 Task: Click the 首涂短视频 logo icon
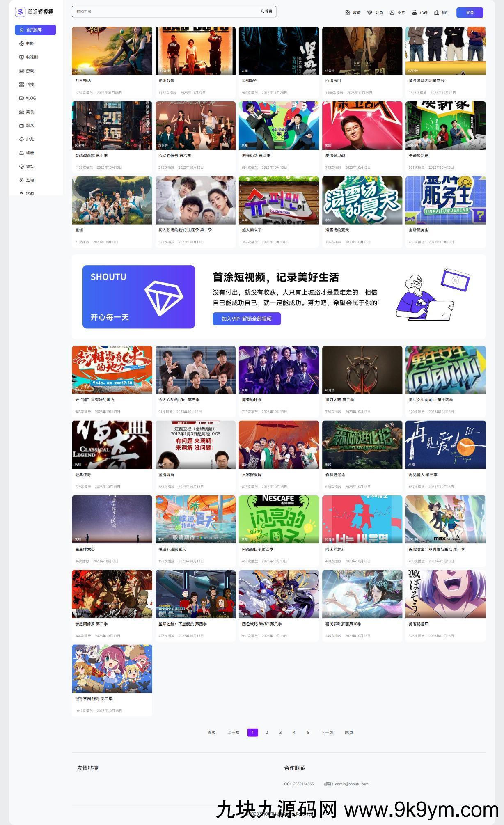pyautogui.click(x=20, y=12)
